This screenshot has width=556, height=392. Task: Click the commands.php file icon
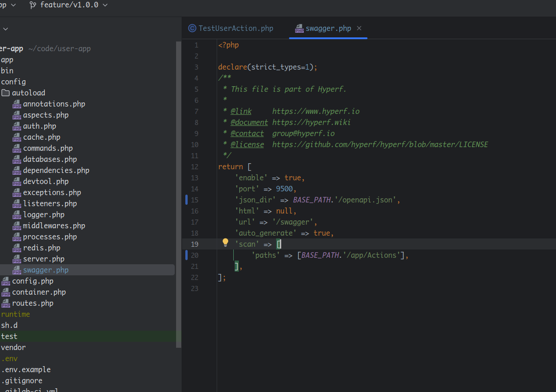(17, 148)
